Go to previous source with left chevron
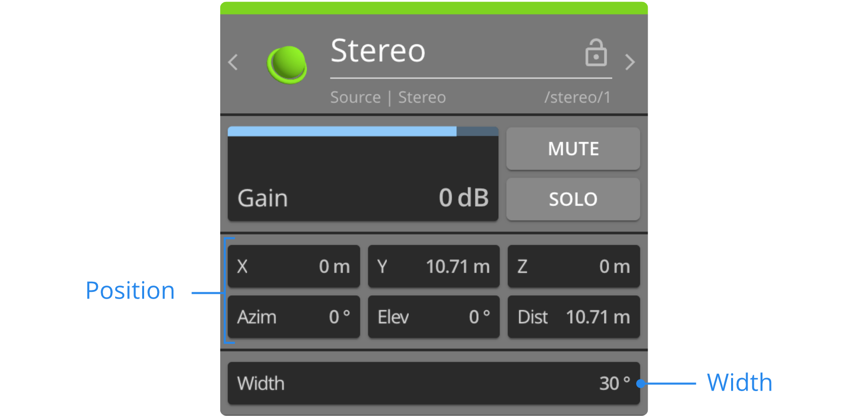The width and height of the screenshot is (868, 419). (x=233, y=62)
